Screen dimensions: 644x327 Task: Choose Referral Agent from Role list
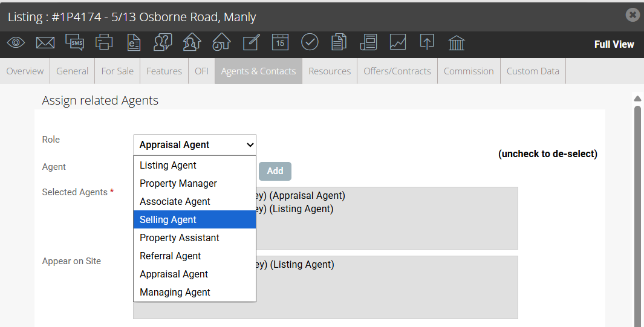pyautogui.click(x=195, y=256)
